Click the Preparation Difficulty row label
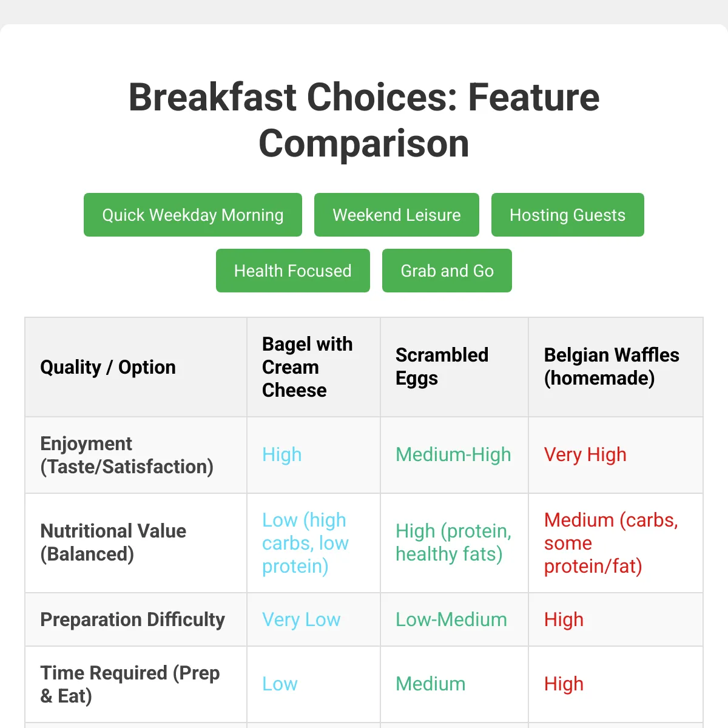Viewport: 728px width, 728px height. point(132,619)
